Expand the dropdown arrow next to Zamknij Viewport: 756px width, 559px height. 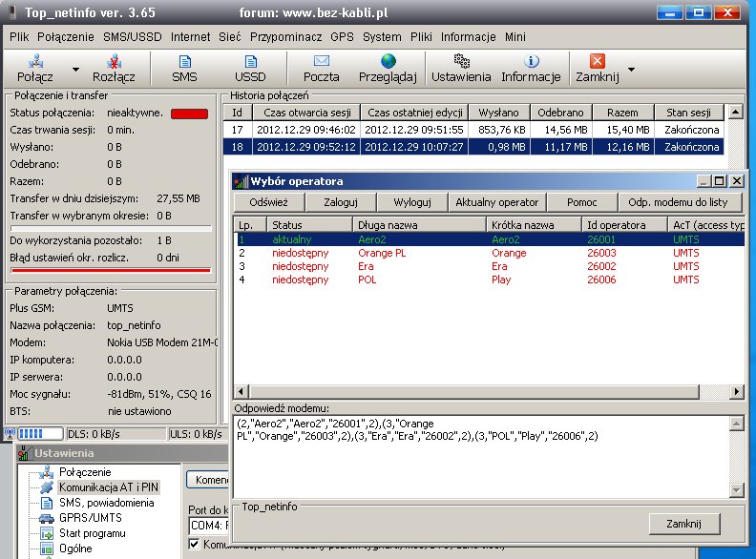[x=631, y=70]
